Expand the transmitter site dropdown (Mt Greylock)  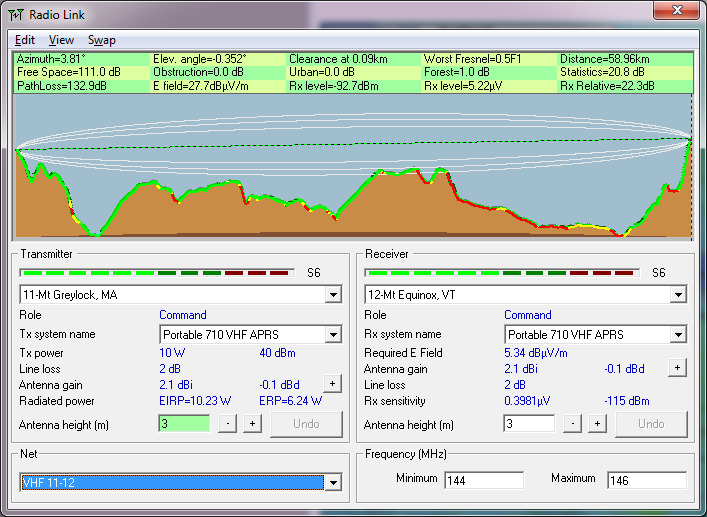click(333, 295)
